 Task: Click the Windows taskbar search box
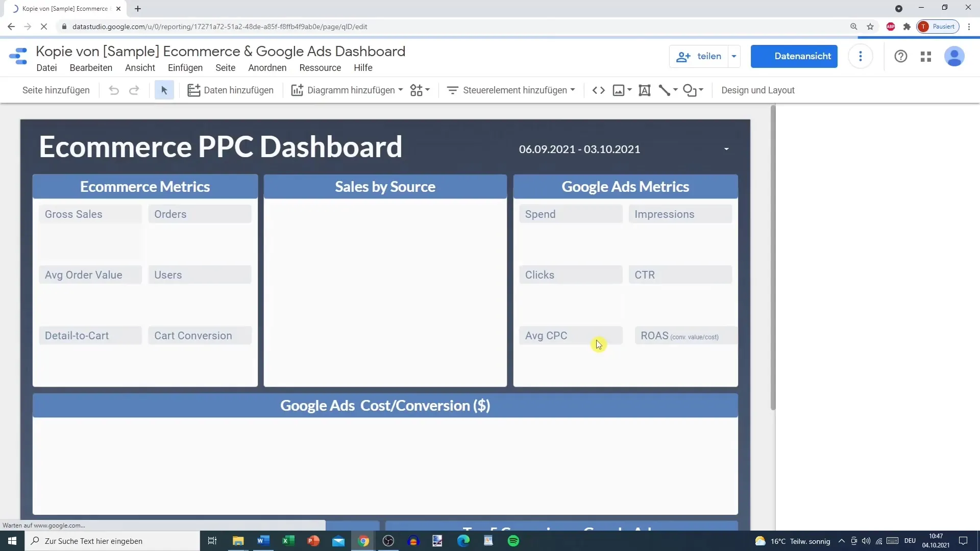[112, 541]
